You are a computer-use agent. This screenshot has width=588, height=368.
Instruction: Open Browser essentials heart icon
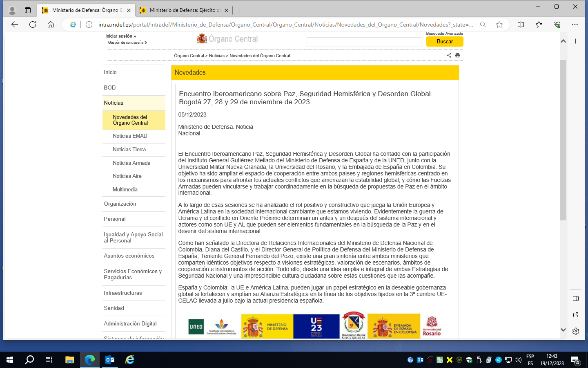[x=557, y=25]
